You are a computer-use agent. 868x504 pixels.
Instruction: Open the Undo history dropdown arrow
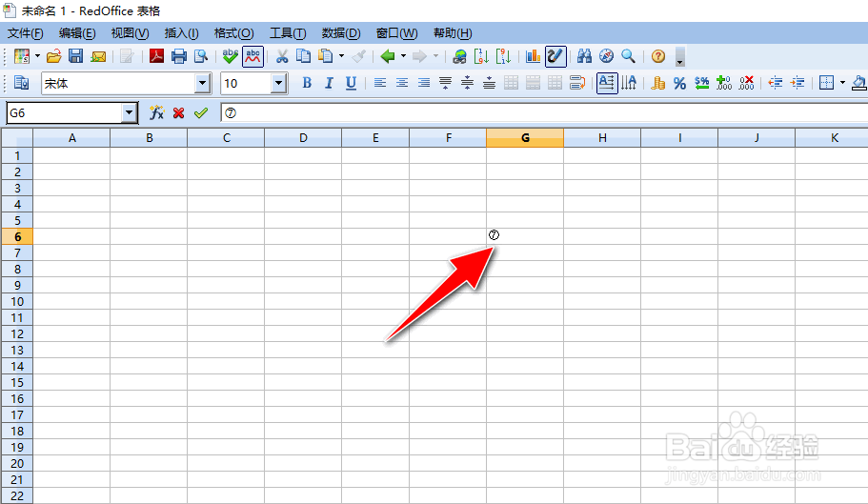tap(404, 56)
